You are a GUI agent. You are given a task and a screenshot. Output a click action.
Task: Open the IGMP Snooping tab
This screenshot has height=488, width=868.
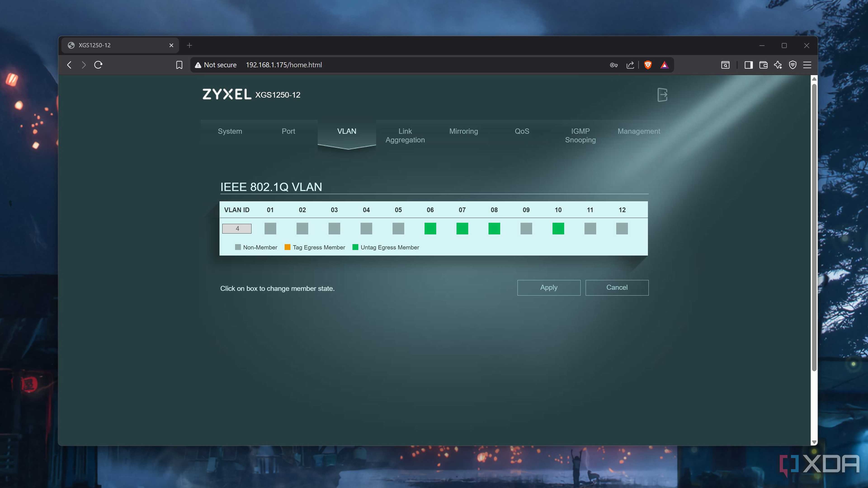click(x=580, y=135)
